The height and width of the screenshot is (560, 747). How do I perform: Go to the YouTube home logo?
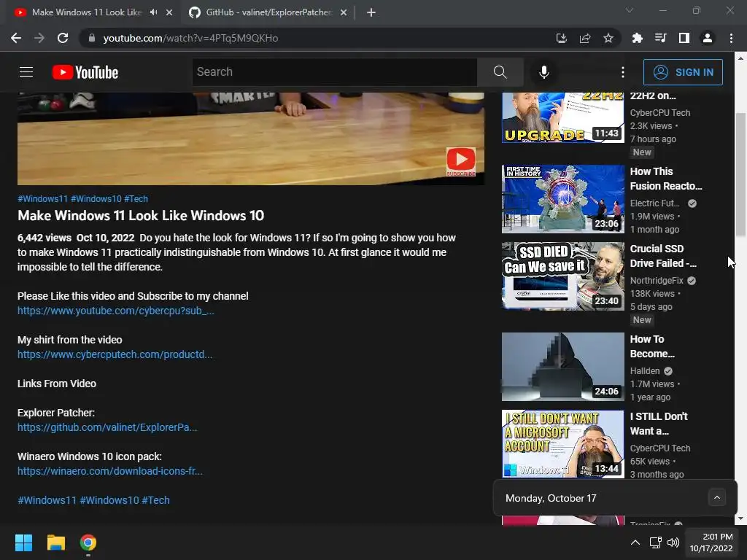tap(85, 72)
